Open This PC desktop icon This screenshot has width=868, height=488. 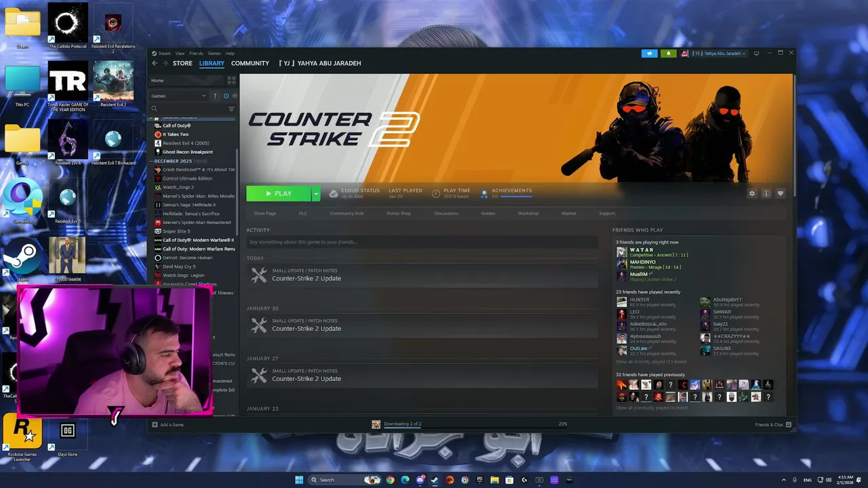pyautogui.click(x=22, y=86)
